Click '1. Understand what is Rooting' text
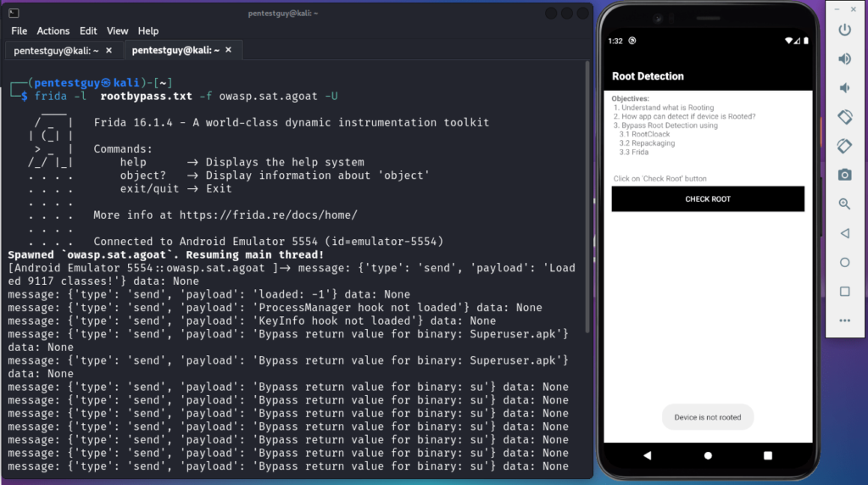The width and height of the screenshot is (868, 485). click(664, 108)
